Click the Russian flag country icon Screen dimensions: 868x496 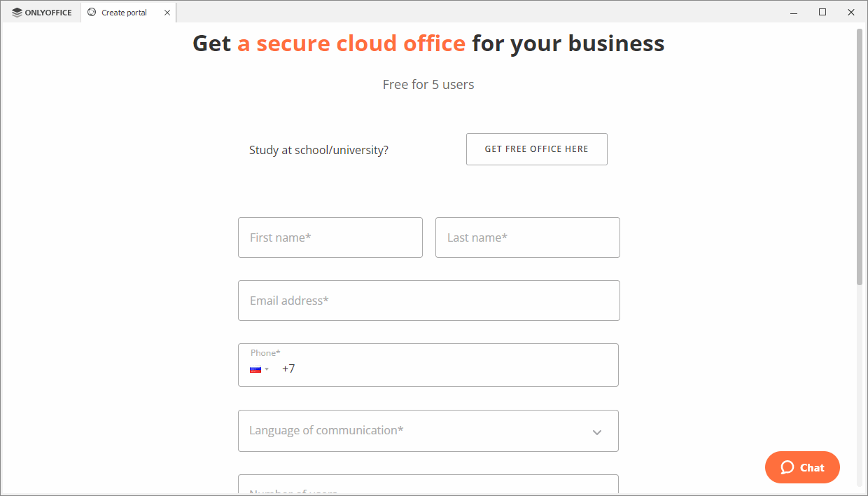tap(255, 369)
